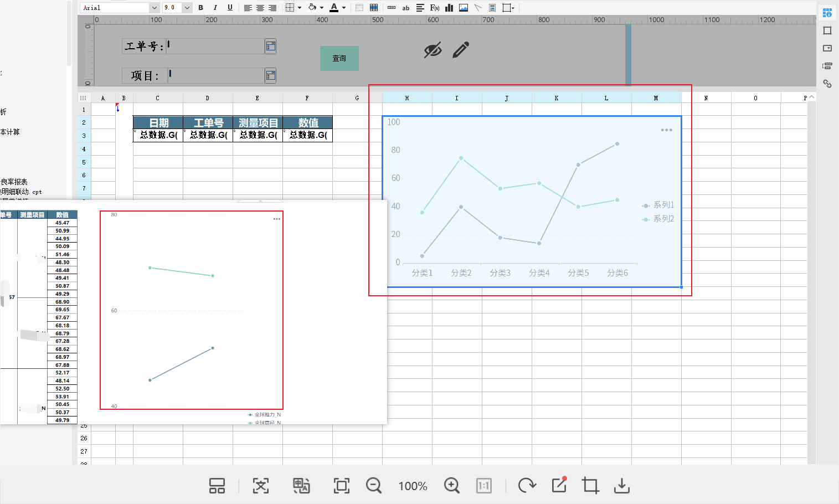Click the 系列1 legend entry
The image size is (839, 504).
(x=658, y=205)
